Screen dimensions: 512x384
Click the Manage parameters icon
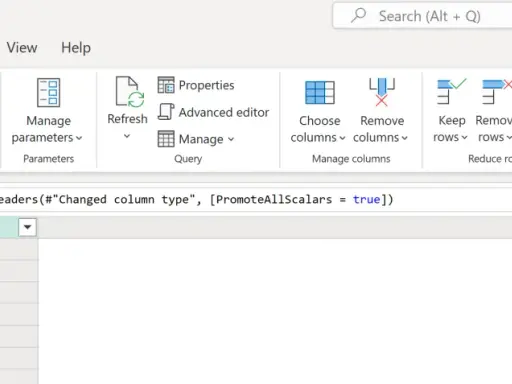(x=49, y=93)
